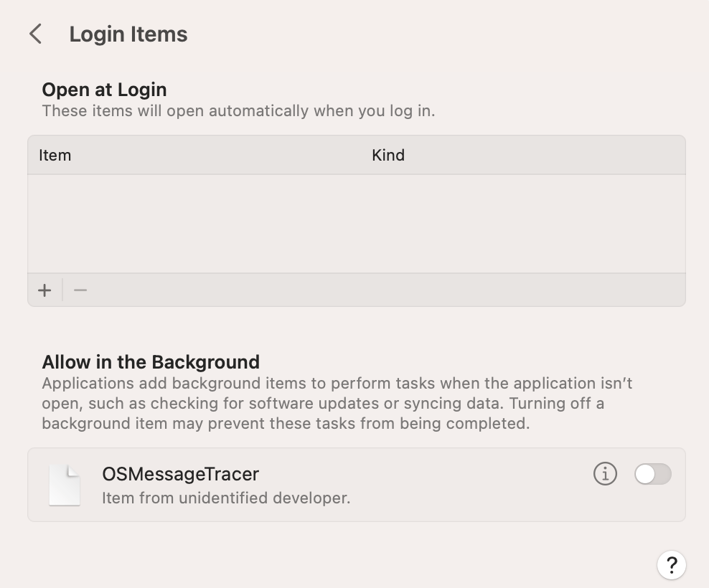Sort by the Kind column header

point(388,155)
